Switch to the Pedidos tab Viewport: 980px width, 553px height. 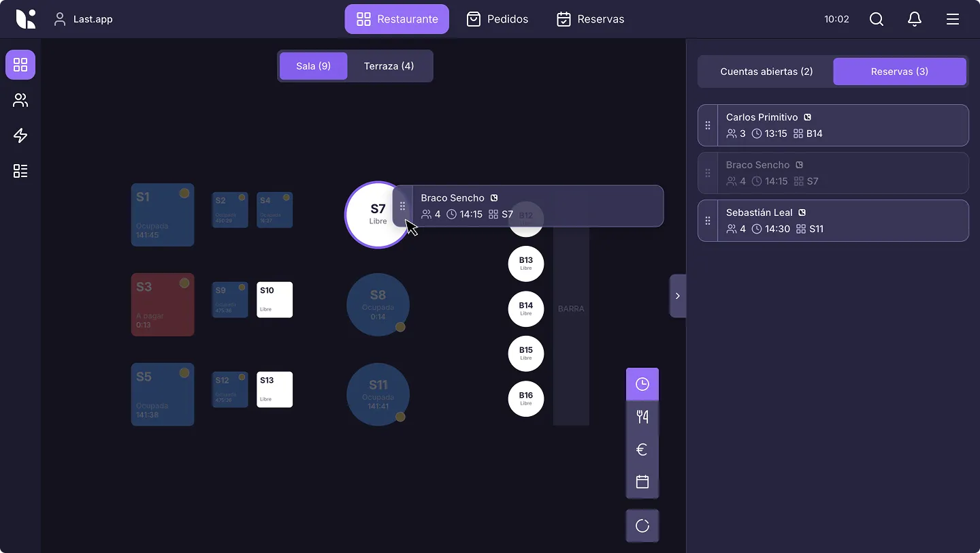(x=497, y=19)
